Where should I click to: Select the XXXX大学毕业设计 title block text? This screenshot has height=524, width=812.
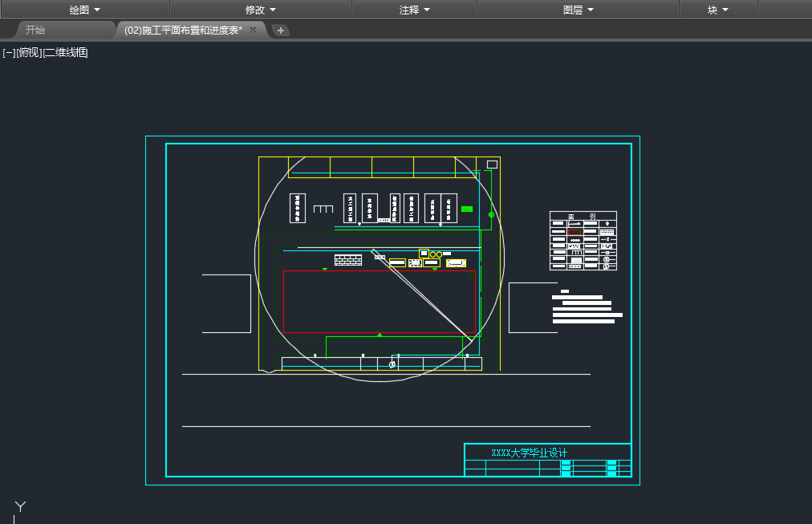(x=529, y=453)
